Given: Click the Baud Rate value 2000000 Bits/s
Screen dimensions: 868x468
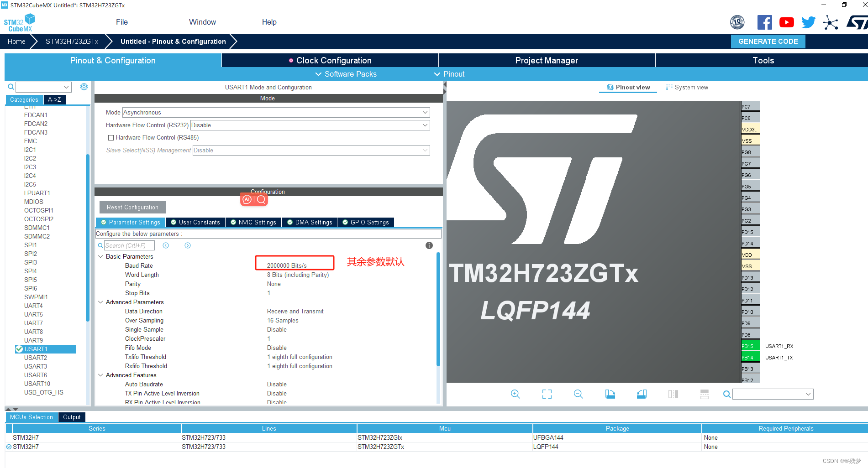Looking at the screenshot, I should (287, 265).
